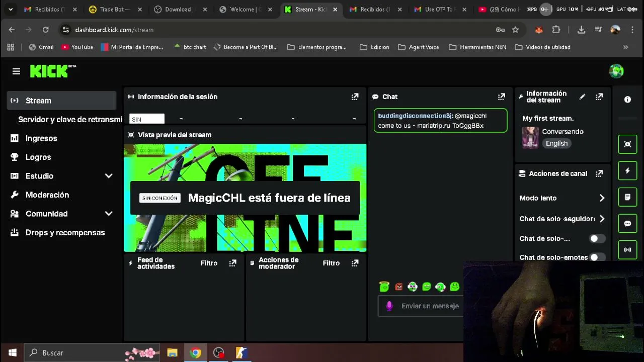The image size is (644, 362).
Task: Click the English language tag
Action: 556,143
